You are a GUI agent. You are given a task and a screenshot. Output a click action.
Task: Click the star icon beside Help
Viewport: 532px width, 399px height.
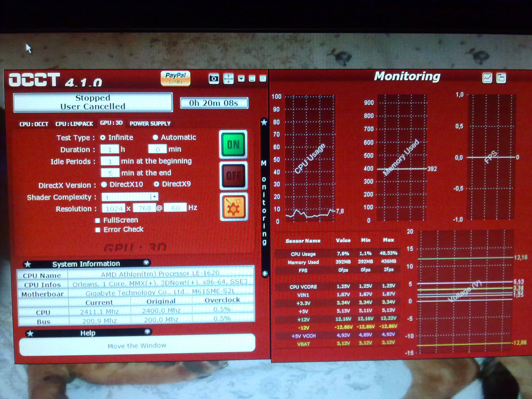tap(30, 334)
